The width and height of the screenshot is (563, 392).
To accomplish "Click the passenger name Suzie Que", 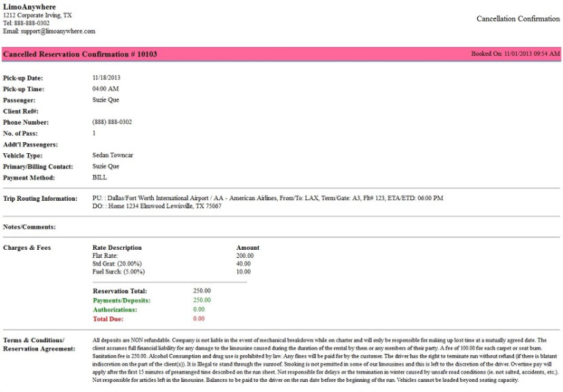I will point(106,100).
